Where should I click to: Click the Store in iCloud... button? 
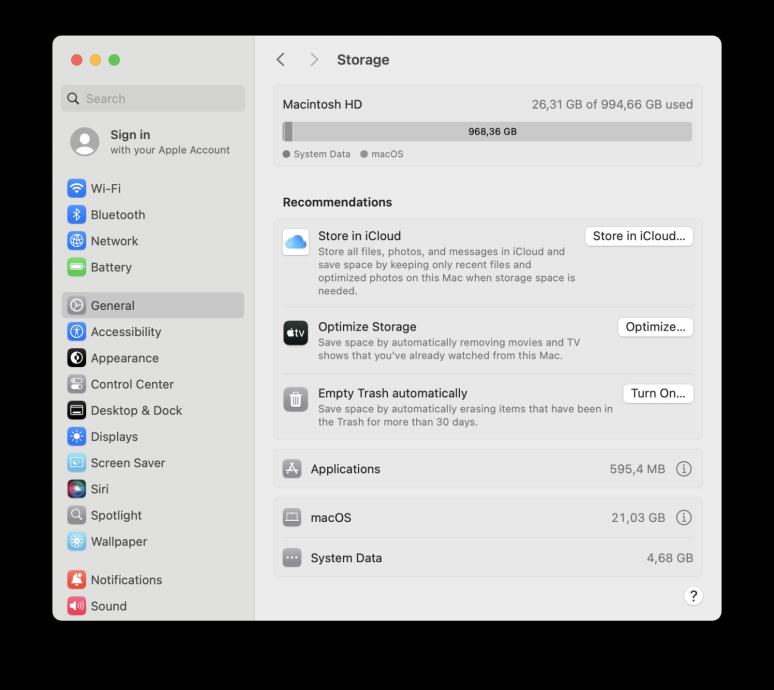point(639,236)
